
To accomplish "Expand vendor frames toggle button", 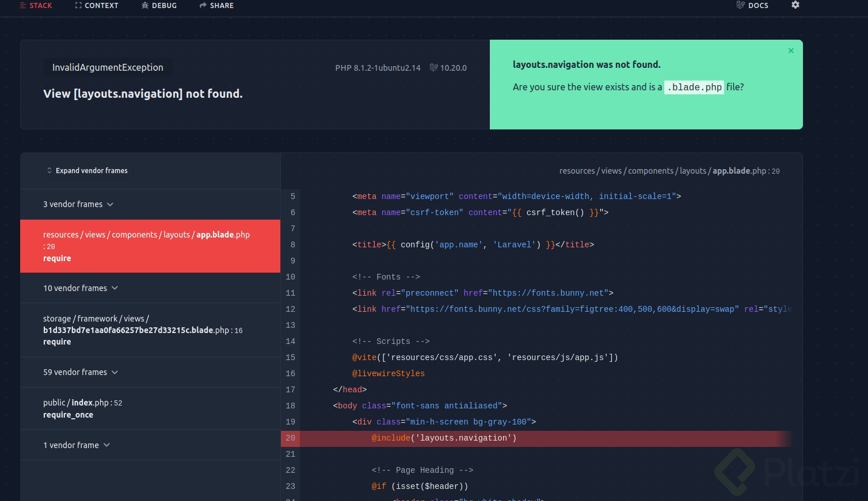I will tap(87, 171).
